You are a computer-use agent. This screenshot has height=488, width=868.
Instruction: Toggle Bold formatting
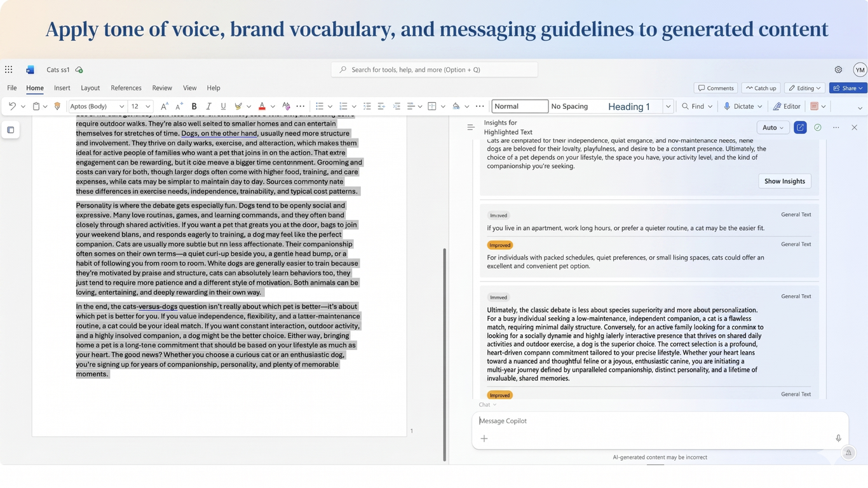(194, 106)
